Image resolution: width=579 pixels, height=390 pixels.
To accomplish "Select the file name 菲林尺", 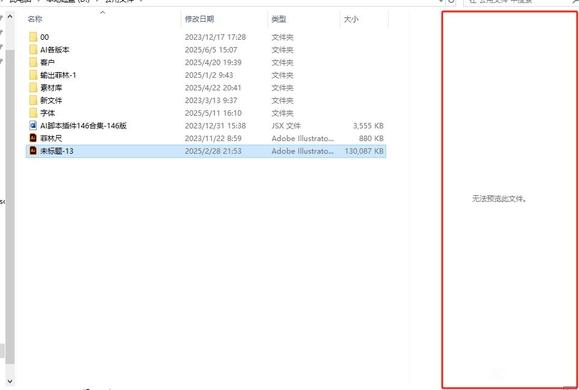I will coord(51,138).
